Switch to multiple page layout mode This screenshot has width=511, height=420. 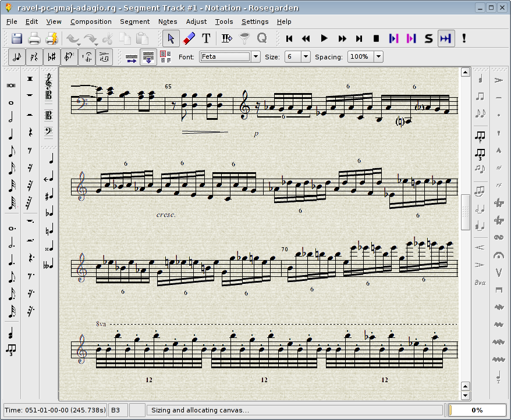(x=165, y=57)
